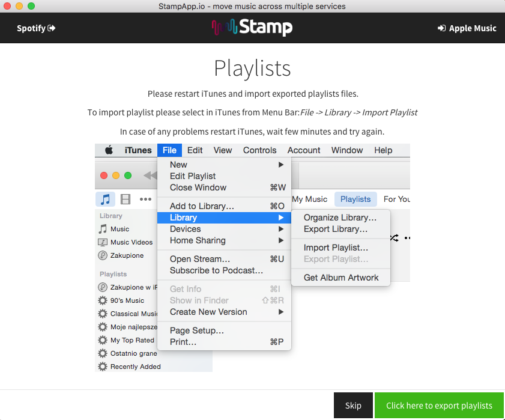Select the film strip video icon
Screen dimensions: 505x420
tap(125, 199)
